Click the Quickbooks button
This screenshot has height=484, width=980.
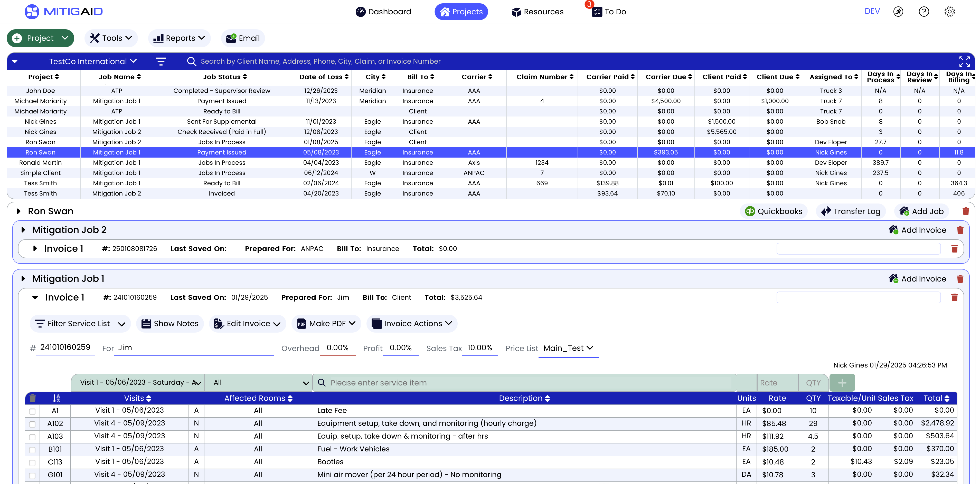[774, 211]
